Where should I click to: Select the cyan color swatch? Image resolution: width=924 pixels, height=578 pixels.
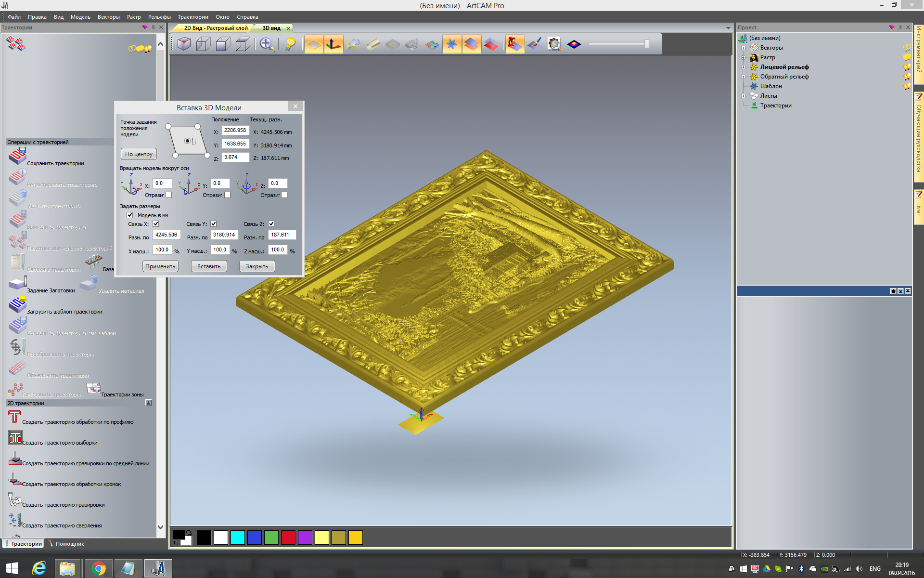coord(237,538)
